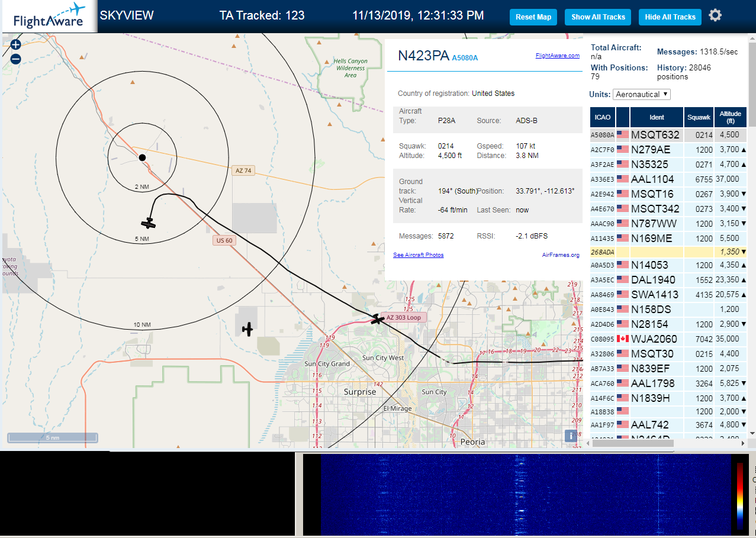The height and width of the screenshot is (538, 756).
Task: Select the N35325 aircraft row
Action: [x=669, y=164]
